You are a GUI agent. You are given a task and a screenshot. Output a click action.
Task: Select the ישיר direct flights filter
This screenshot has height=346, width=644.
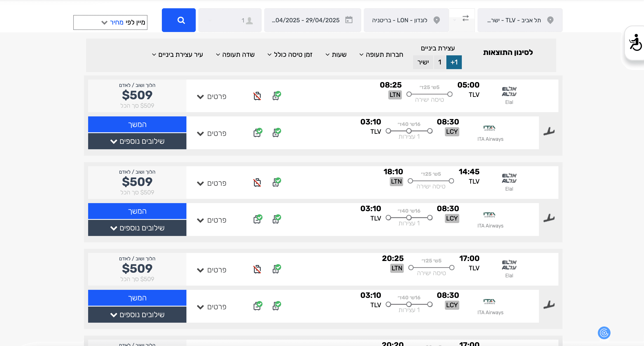coord(423,62)
